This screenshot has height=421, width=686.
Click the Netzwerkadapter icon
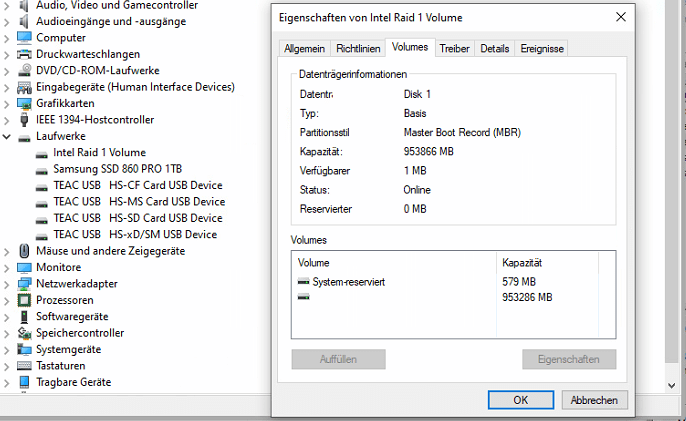(24, 284)
